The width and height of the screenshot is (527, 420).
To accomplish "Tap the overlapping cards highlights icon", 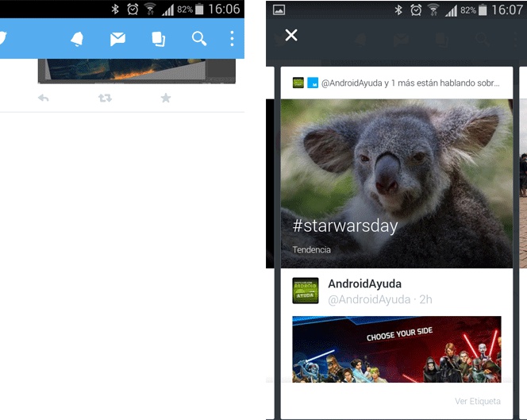I will pyautogui.click(x=158, y=39).
